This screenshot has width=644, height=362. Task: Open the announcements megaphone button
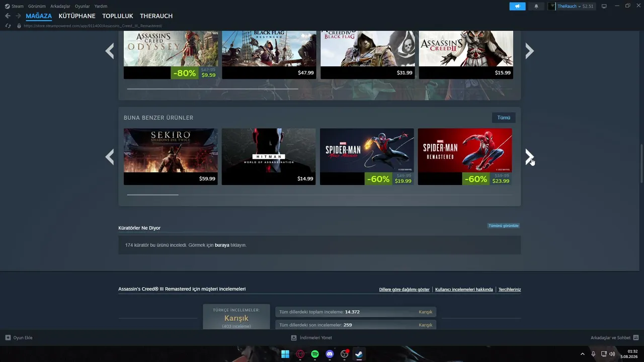[x=517, y=6]
